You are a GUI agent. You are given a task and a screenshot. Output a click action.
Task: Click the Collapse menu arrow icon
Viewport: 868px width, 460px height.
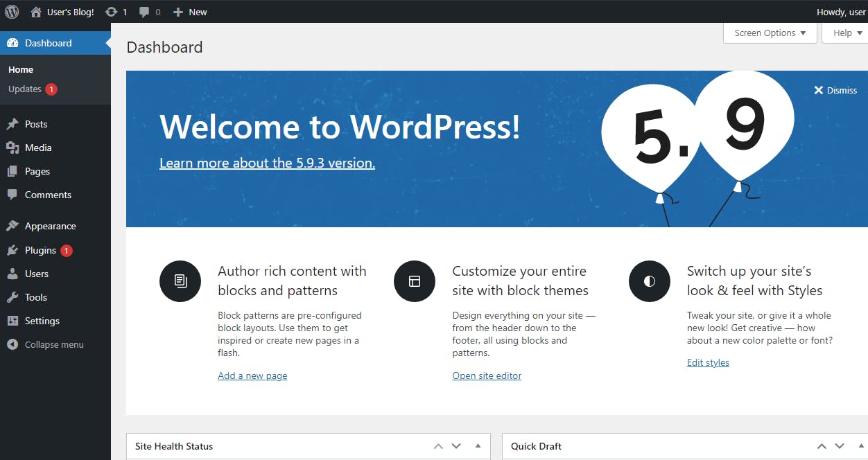coord(12,344)
